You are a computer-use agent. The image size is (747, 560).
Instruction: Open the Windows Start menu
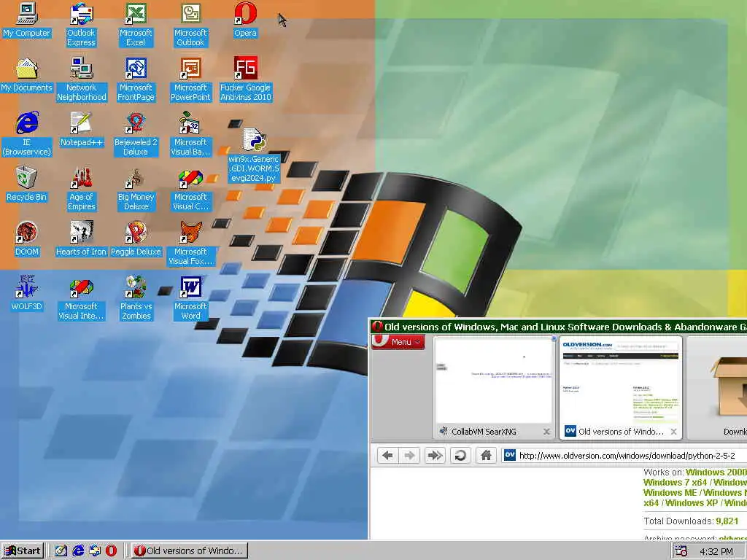coord(23,551)
